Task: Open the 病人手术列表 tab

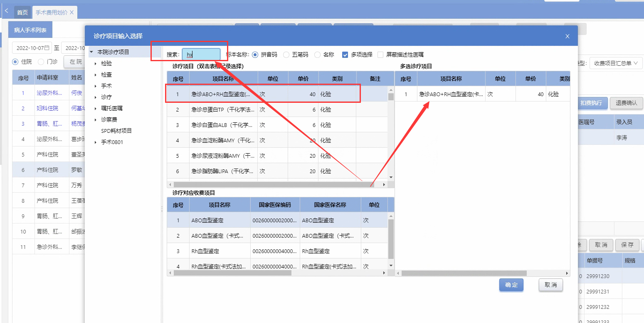Action: point(30,30)
